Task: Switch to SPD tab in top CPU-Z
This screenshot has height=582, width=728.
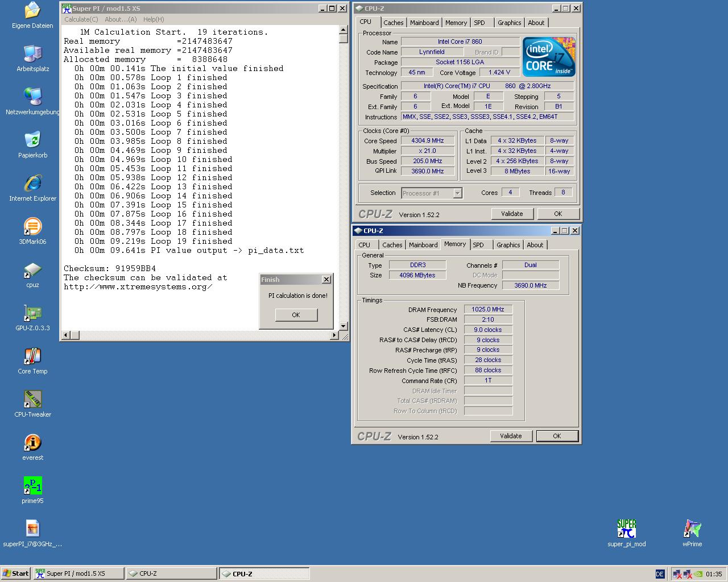Action: (479, 23)
